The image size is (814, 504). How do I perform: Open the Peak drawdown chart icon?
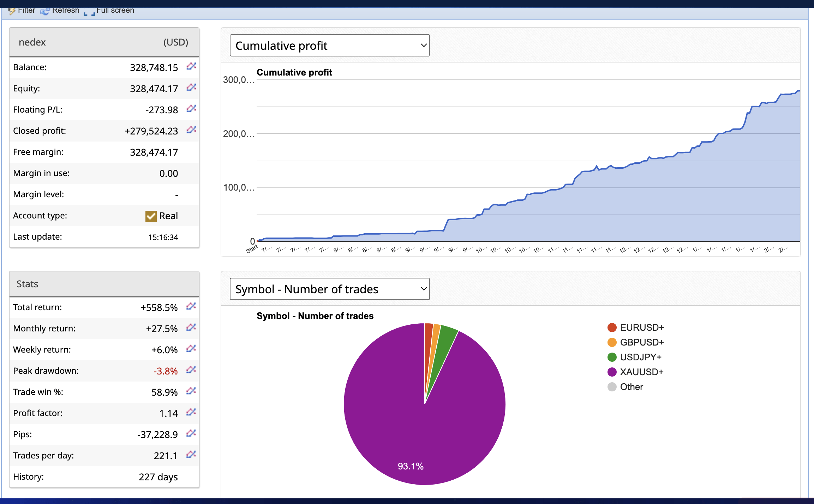(x=191, y=370)
